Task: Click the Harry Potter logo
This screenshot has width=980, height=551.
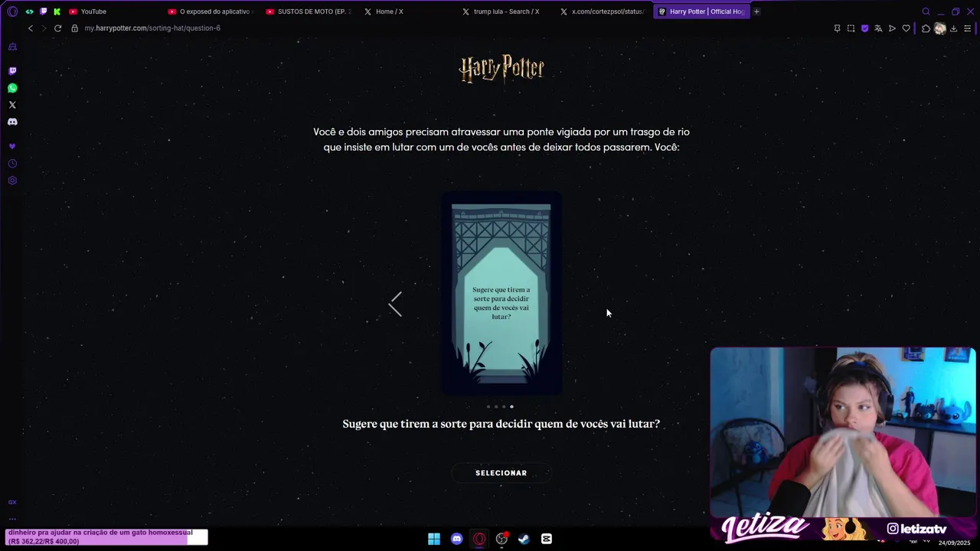Action: [501, 69]
